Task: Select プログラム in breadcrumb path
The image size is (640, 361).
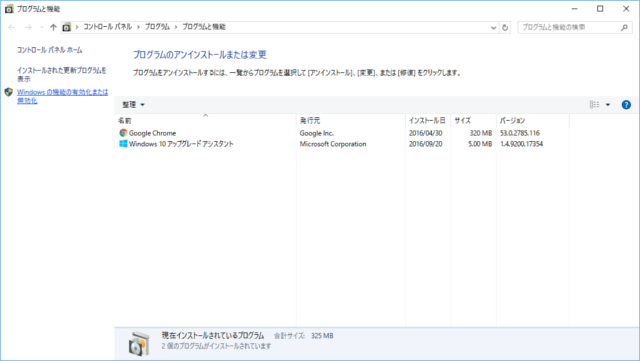Action: coord(157,27)
